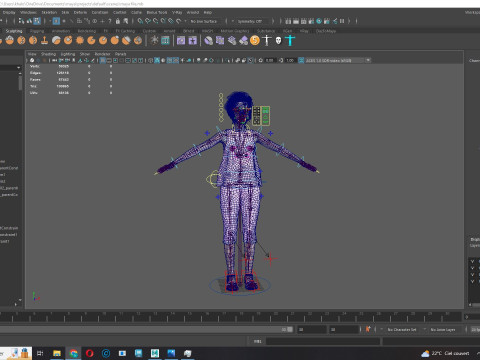This screenshot has width=480, height=360.
Task: Select the Imprint stamp sculpt tool
Action: tap(45, 40)
